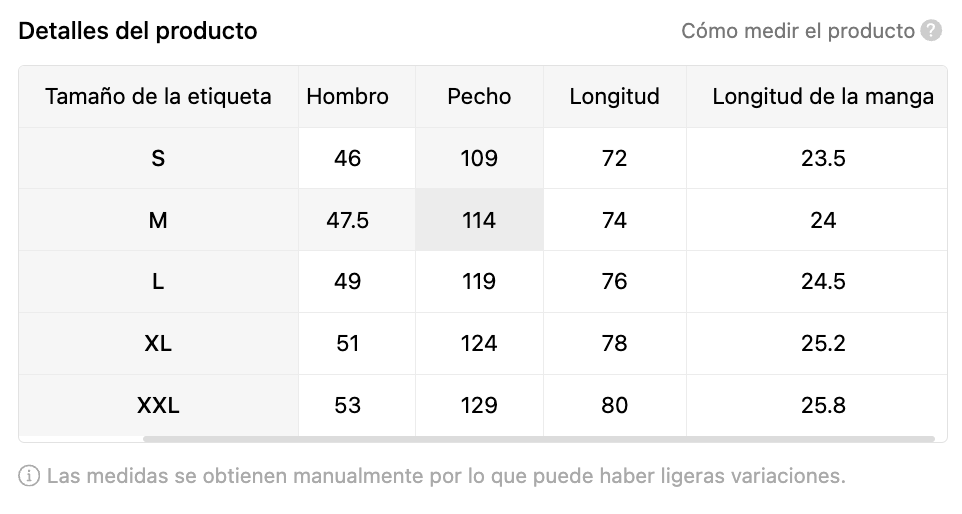Select the L size row label
The image size is (962, 514).
158,282
